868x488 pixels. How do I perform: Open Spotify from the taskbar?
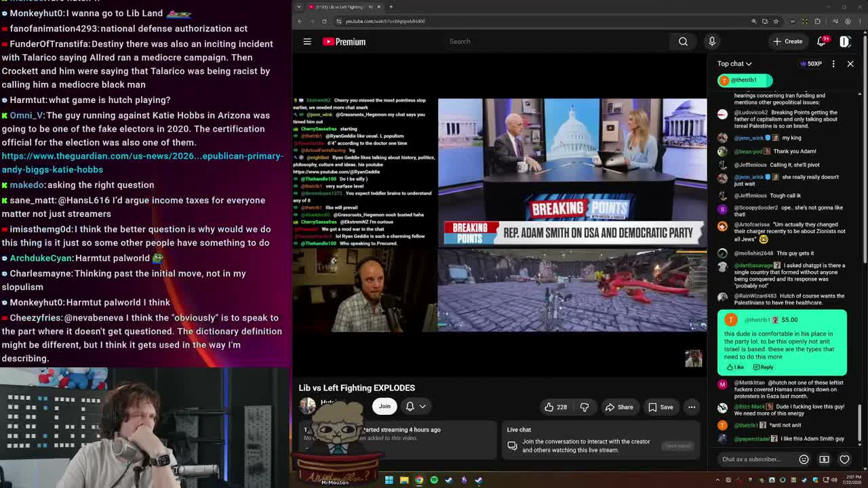(434, 480)
